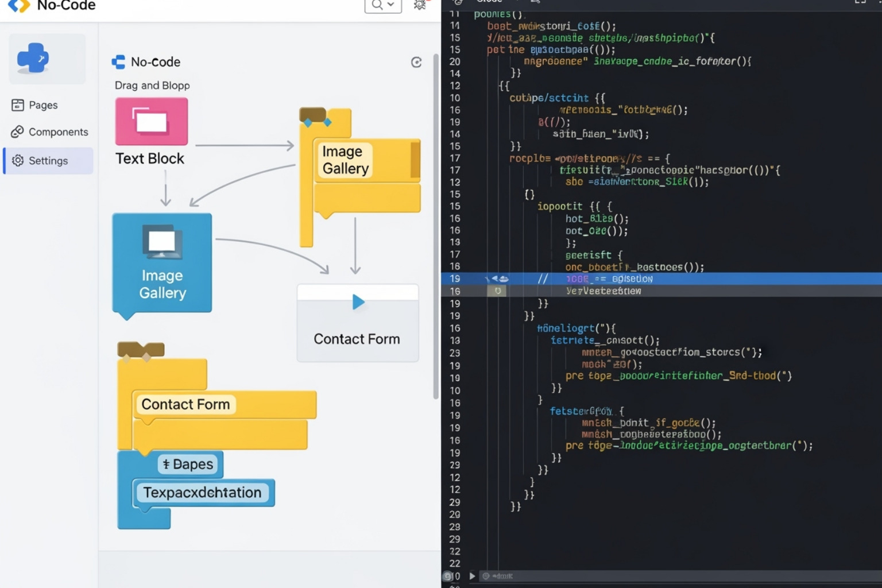Open the Dapes dropdown inside the Contact Form block
This screenshot has width=882, height=588.
click(x=188, y=465)
